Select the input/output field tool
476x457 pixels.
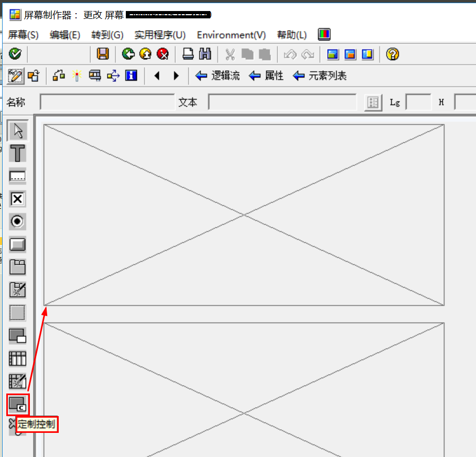[x=18, y=176]
